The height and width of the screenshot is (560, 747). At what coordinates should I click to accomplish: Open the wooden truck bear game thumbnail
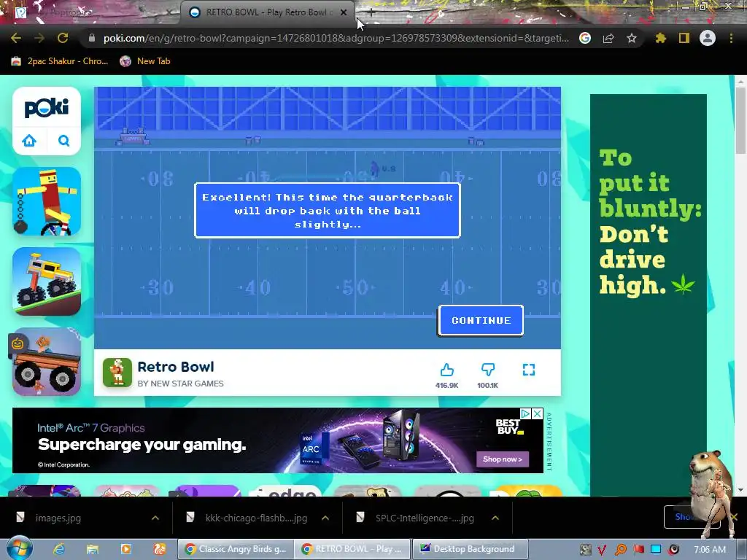(x=47, y=362)
